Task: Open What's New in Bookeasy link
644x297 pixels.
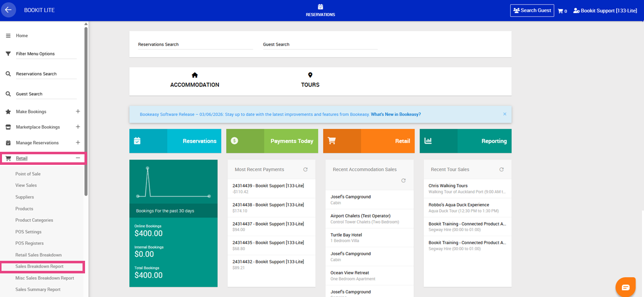Action: [396, 115]
